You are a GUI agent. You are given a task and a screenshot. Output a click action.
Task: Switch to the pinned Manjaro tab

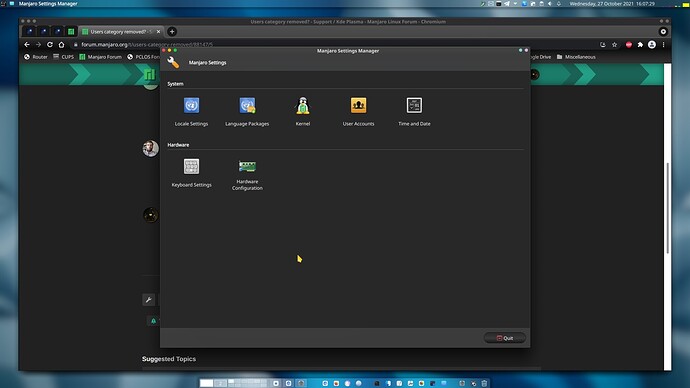tap(71, 32)
